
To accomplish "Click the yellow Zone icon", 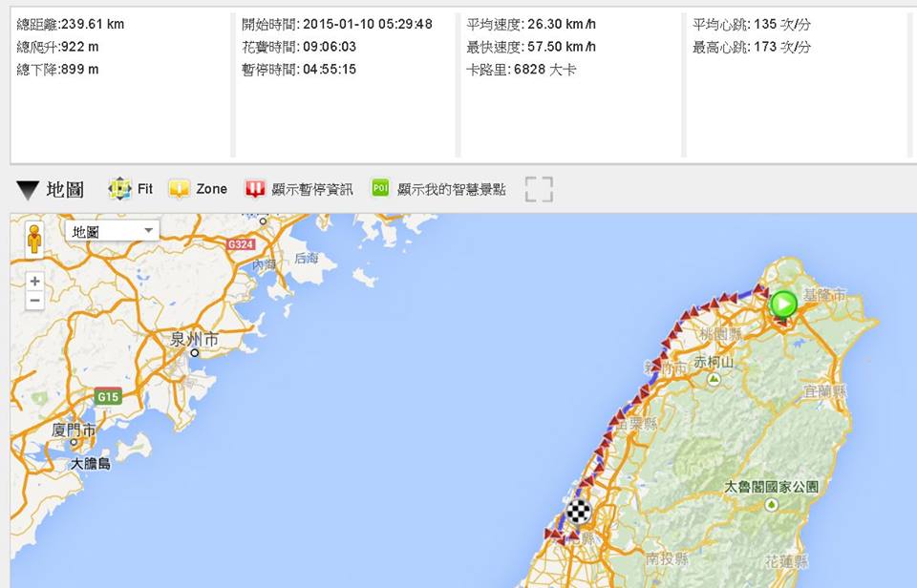I will 180,189.
